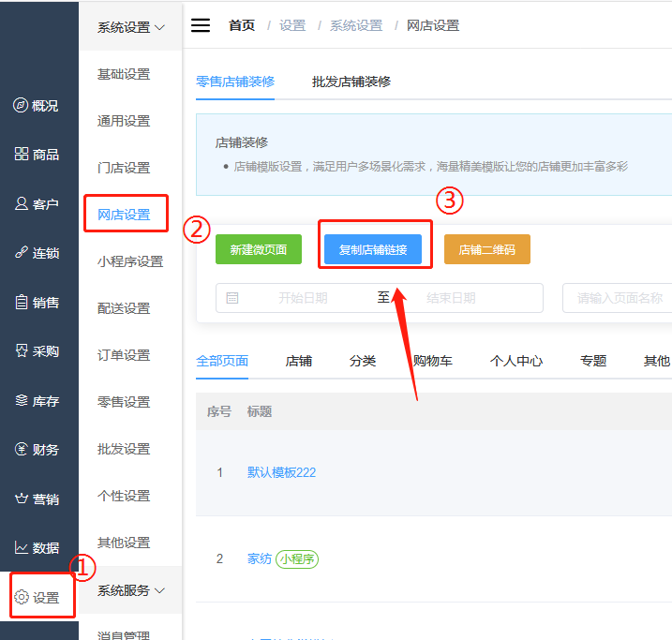
Task: Select the 店铺 filter tab
Action: 299,361
